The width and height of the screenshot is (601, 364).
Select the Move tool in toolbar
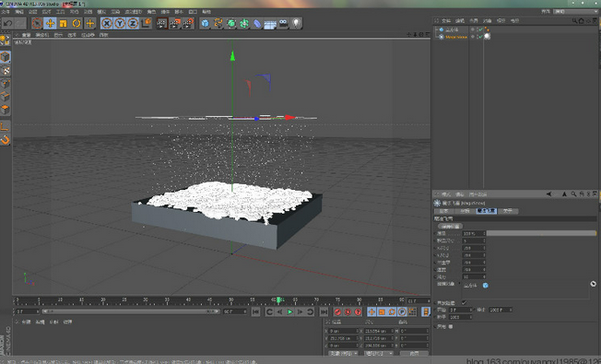tap(50, 23)
